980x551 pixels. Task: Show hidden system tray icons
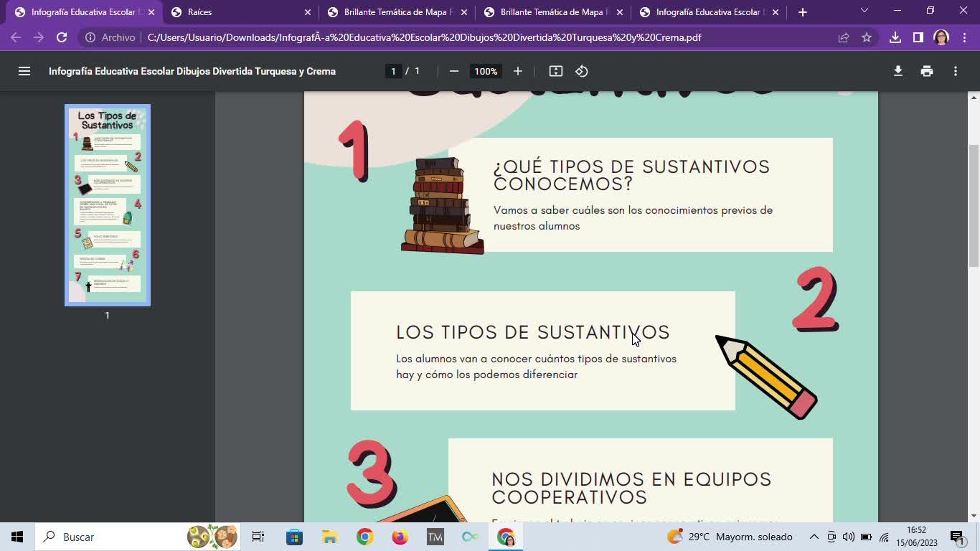pyautogui.click(x=814, y=537)
